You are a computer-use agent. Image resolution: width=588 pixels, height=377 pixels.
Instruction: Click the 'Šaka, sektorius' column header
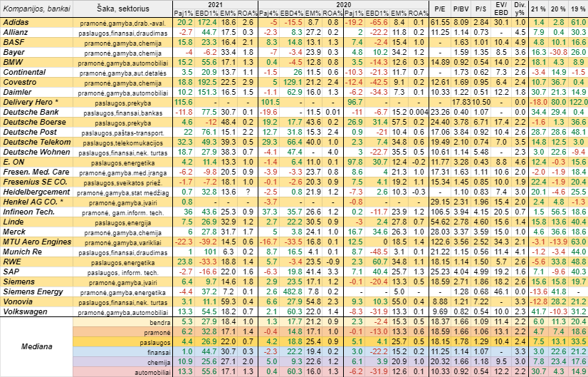tap(123, 9)
